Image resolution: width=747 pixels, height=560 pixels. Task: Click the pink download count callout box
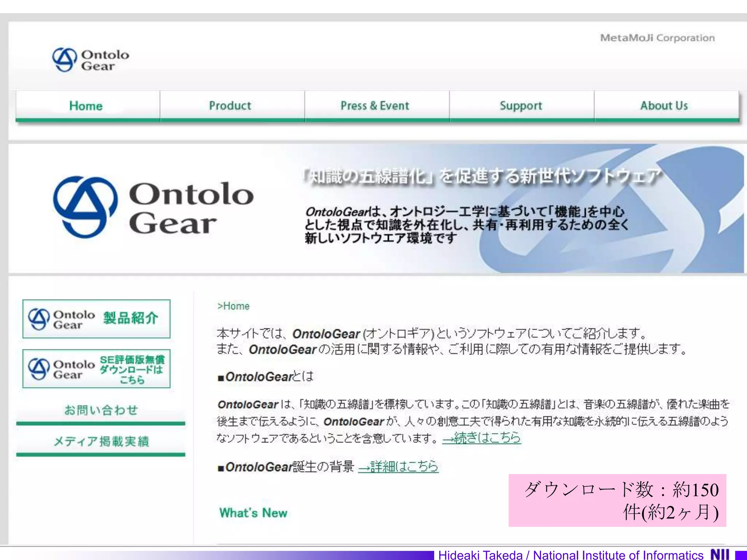[617, 500]
